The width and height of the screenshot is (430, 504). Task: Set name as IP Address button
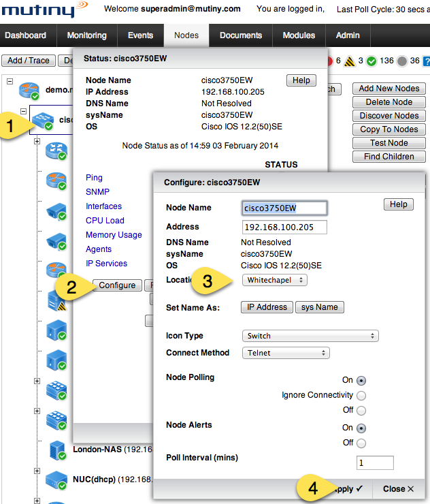pos(267,307)
